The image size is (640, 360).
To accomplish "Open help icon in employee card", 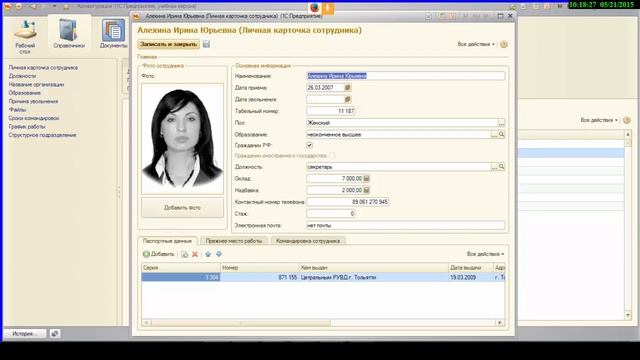I will pos(504,44).
